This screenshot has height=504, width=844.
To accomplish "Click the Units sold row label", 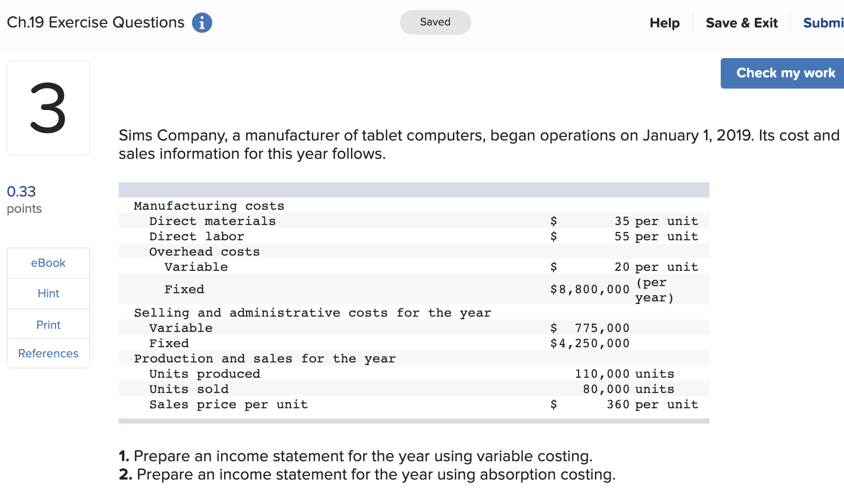I will [189, 389].
